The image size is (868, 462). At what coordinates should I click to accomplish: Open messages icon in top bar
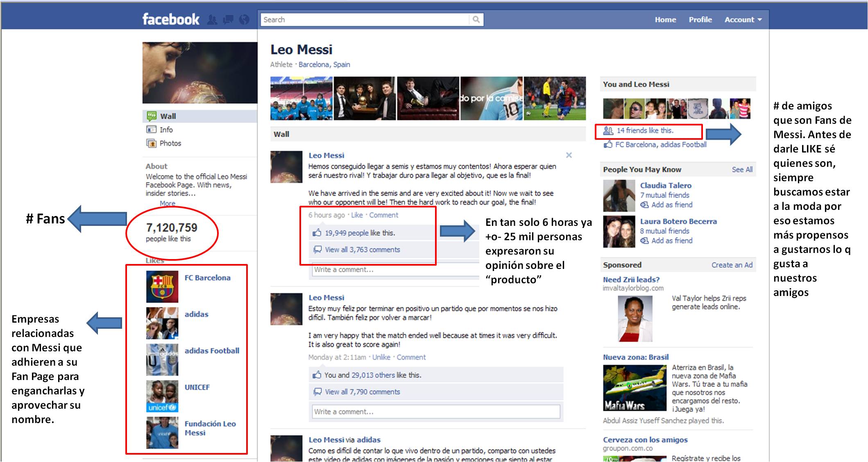pyautogui.click(x=228, y=20)
